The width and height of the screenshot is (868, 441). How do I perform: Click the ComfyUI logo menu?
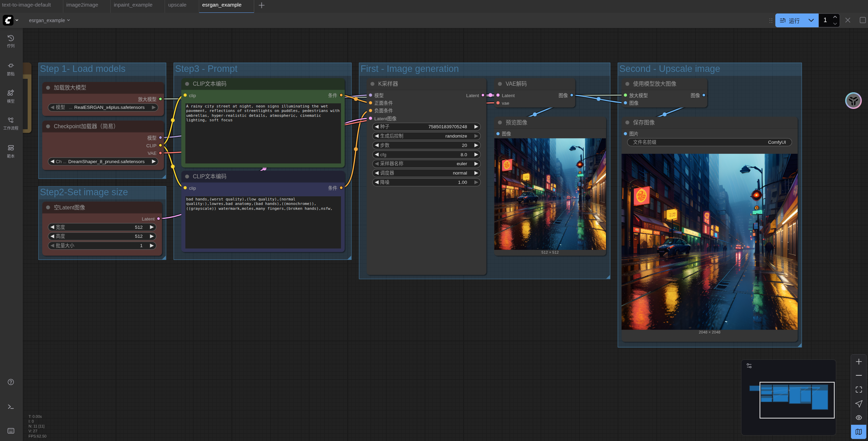(10, 20)
